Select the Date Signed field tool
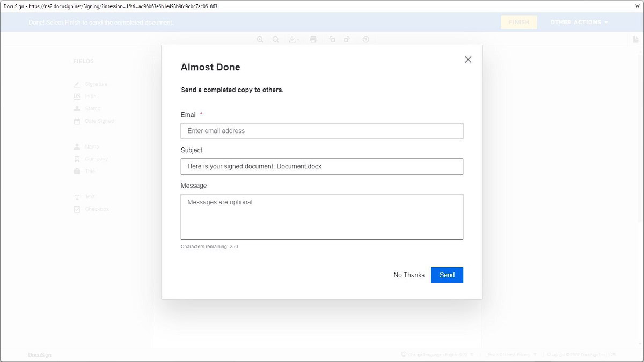 (x=99, y=121)
